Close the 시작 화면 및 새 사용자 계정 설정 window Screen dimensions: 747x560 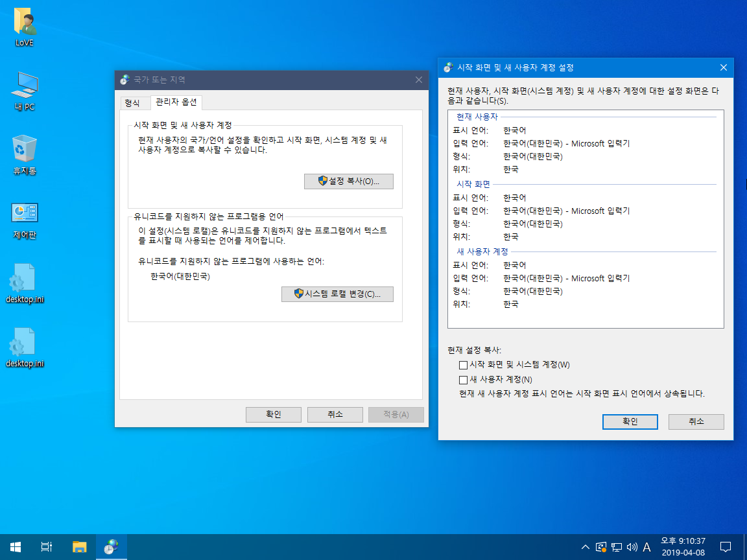coord(723,67)
